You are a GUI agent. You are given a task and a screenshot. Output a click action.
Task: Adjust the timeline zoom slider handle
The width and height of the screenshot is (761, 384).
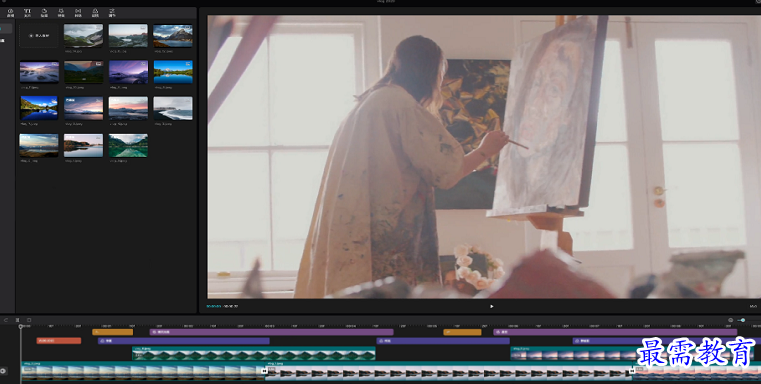[x=743, y=320]
